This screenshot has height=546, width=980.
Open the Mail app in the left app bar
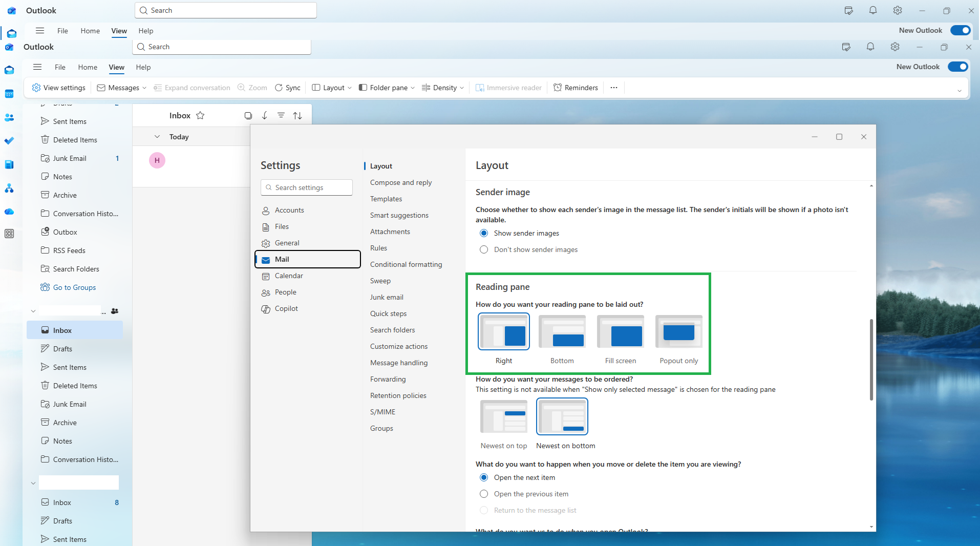(9, 70)
